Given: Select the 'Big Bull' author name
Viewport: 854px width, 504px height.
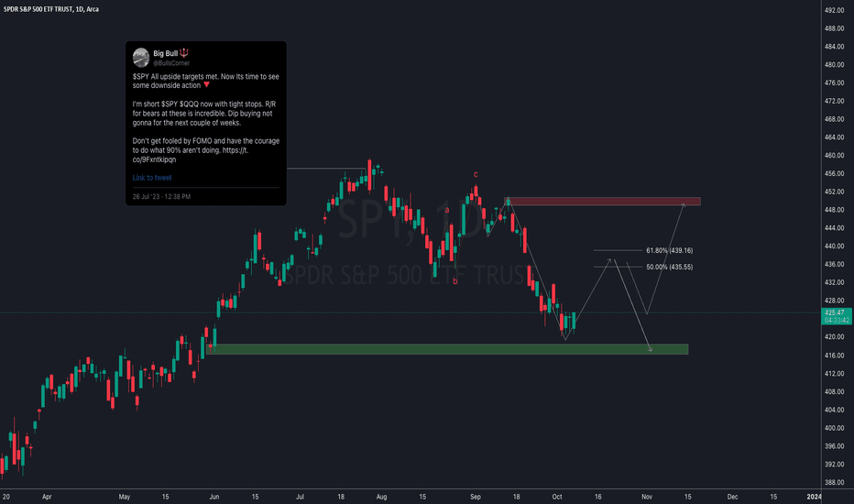Looking at the screenshot, I should coord(166,53).
